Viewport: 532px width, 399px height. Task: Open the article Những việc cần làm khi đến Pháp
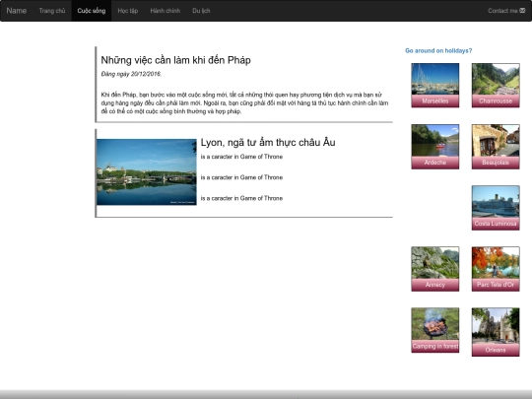175,60
